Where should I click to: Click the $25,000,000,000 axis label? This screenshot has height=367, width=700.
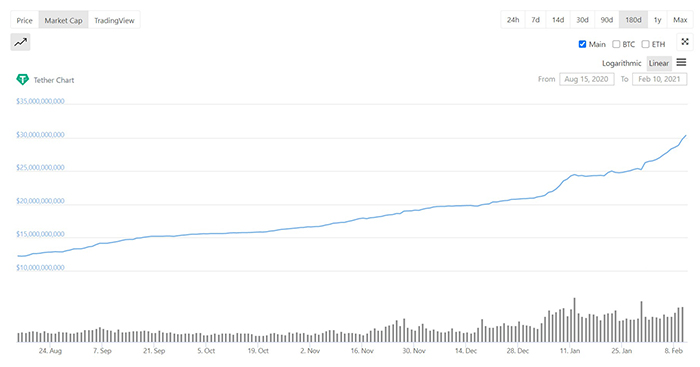40,167
